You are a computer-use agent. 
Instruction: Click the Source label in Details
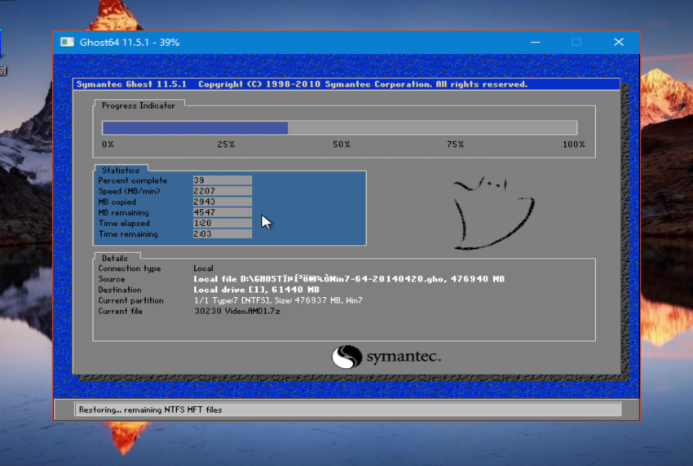coord(111,279)
